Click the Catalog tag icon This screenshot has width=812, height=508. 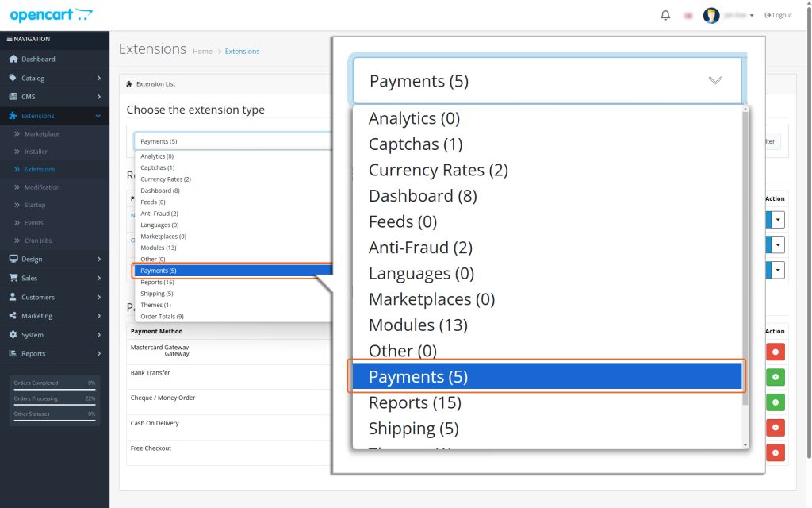(13, 78)
